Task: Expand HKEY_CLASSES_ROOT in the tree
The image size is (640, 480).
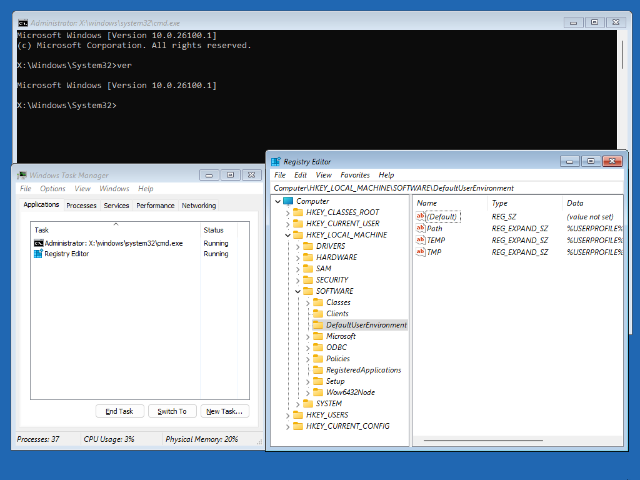Action: pos(288,213)
